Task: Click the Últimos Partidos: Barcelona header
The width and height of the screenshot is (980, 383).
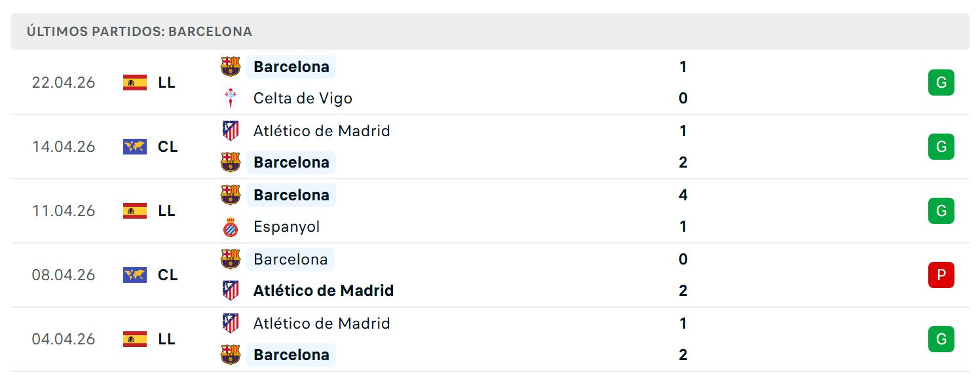Action: coord(140,31)
